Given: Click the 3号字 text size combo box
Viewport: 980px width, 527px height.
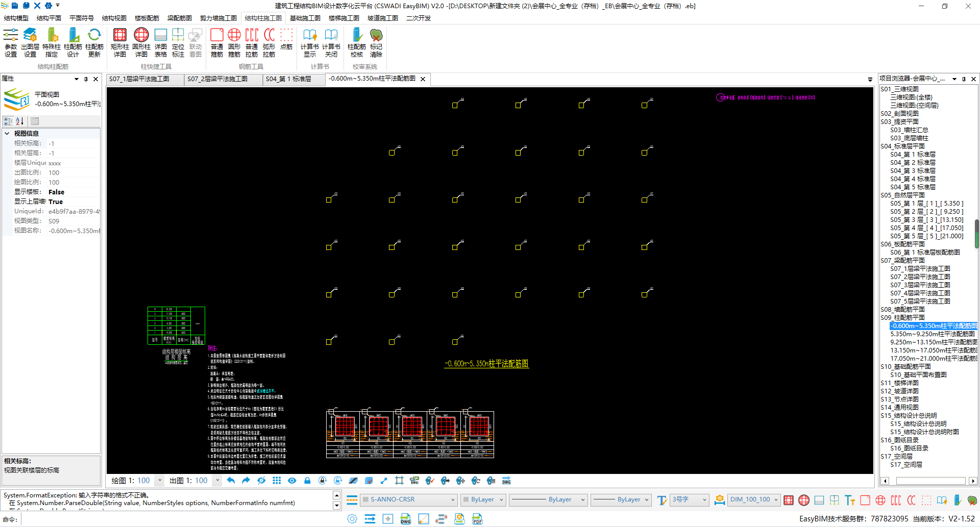Looking at the screenshot, I should coord(689,500).
